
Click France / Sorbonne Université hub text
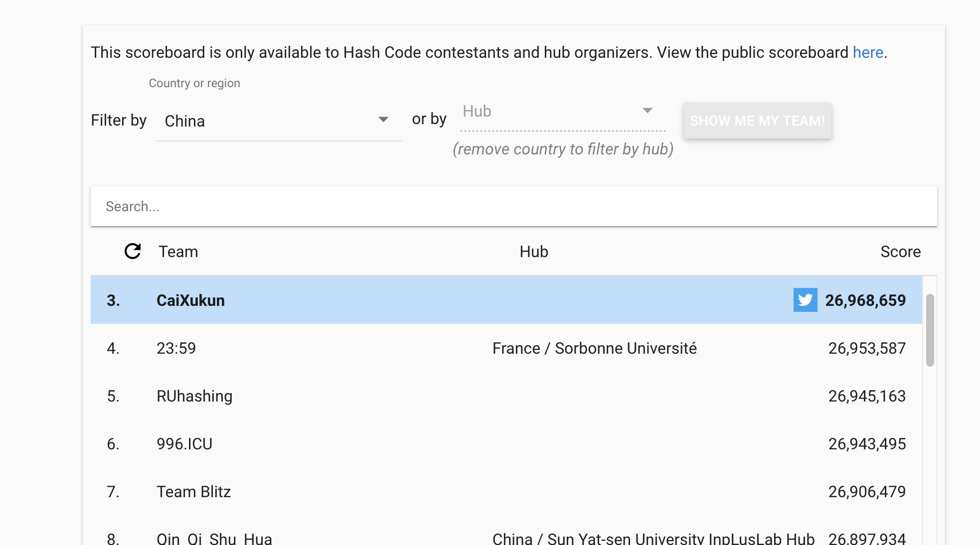tap(594, 348)
